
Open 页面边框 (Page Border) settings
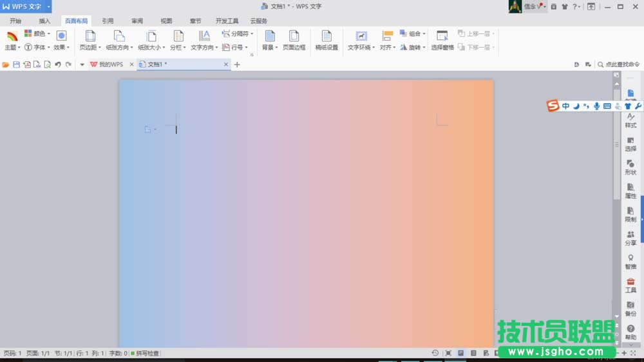[x=294, y=40]
